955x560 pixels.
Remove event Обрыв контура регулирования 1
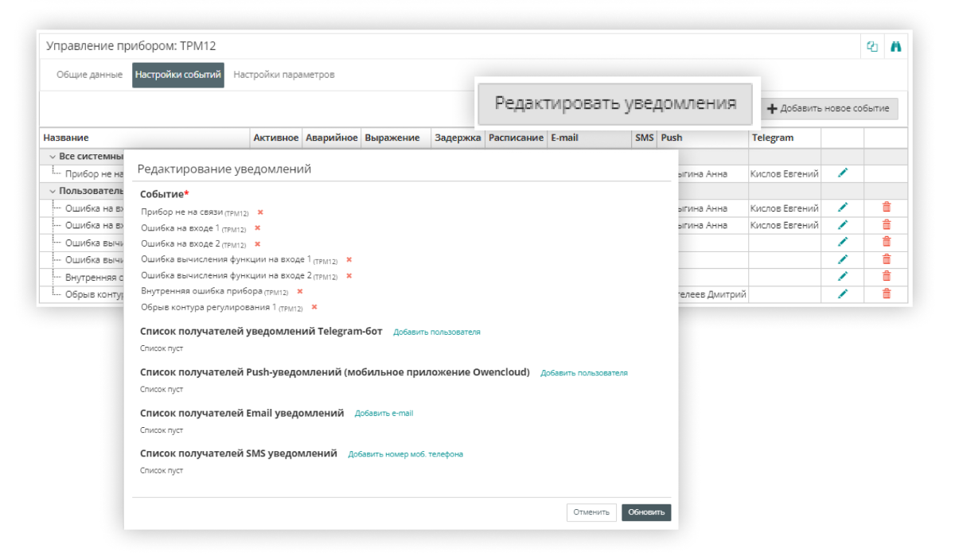[x=314, y=307]
